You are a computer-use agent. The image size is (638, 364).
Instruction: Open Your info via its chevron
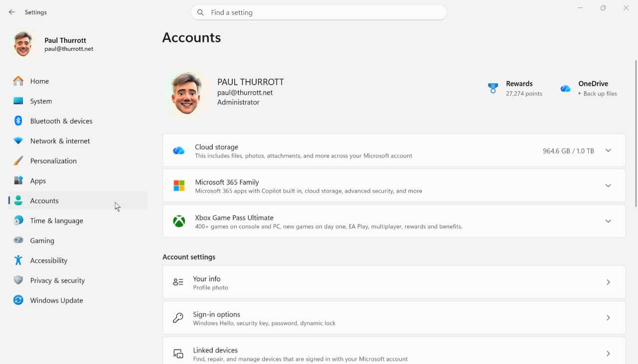pos(608,282)
